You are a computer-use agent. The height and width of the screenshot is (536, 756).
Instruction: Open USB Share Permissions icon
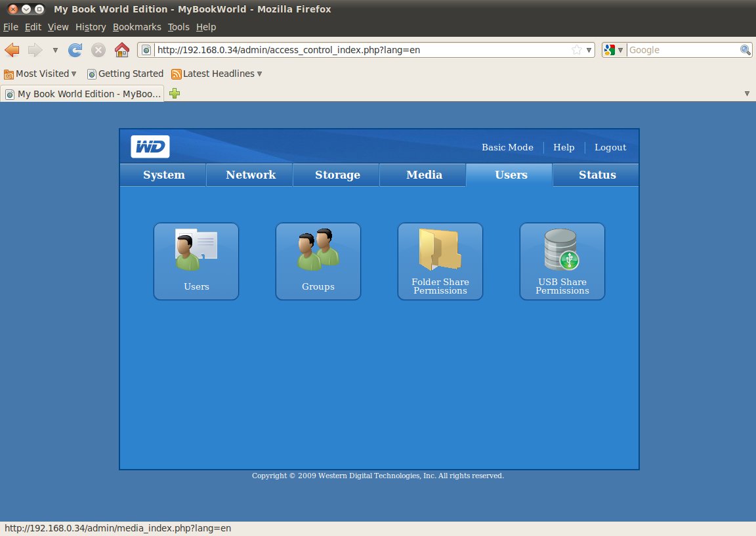562,261
